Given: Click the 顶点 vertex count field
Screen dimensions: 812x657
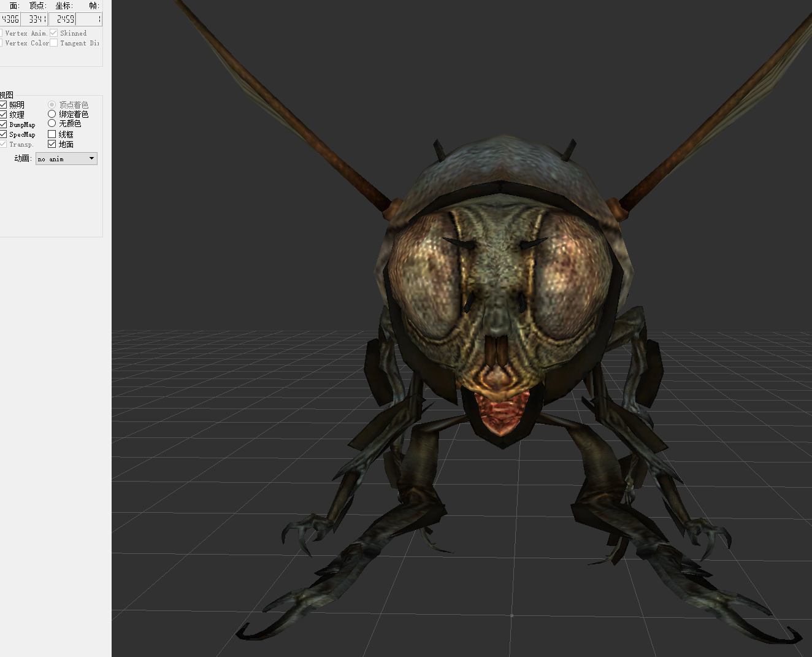Looking at the screenshot, I should pyautogui.click(x=35, y=19).
